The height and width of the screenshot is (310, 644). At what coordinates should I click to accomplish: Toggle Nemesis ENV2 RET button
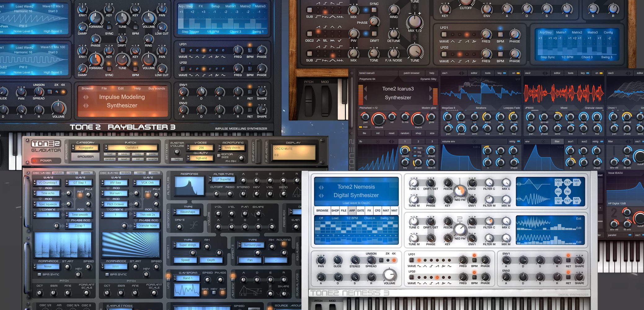(x=568, y=277)
